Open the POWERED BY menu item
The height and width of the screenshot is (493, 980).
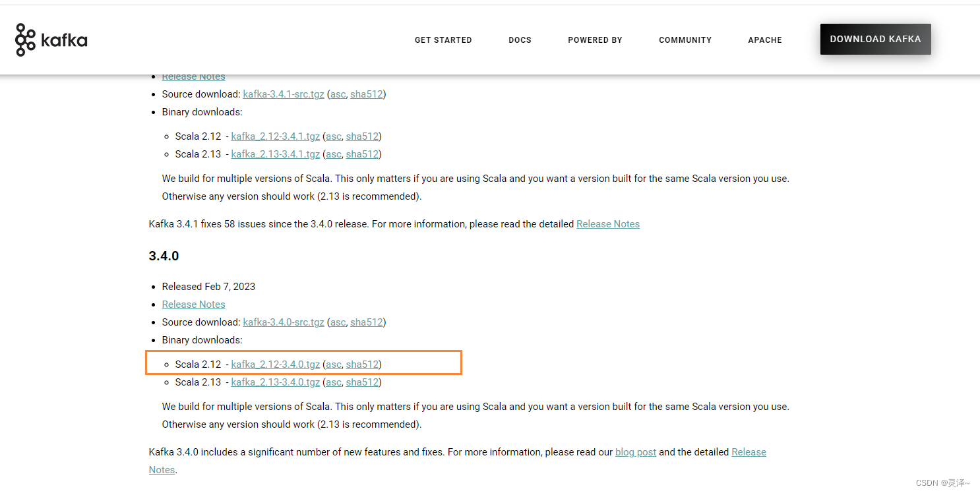tap(595, 40)
